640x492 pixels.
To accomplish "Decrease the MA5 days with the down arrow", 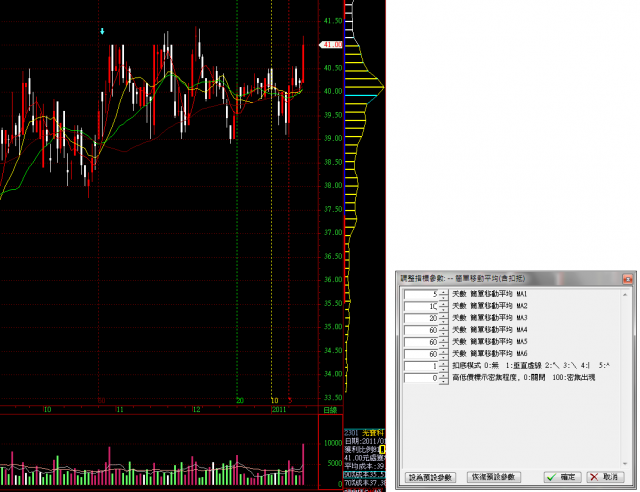I will [x=444, y=345].
